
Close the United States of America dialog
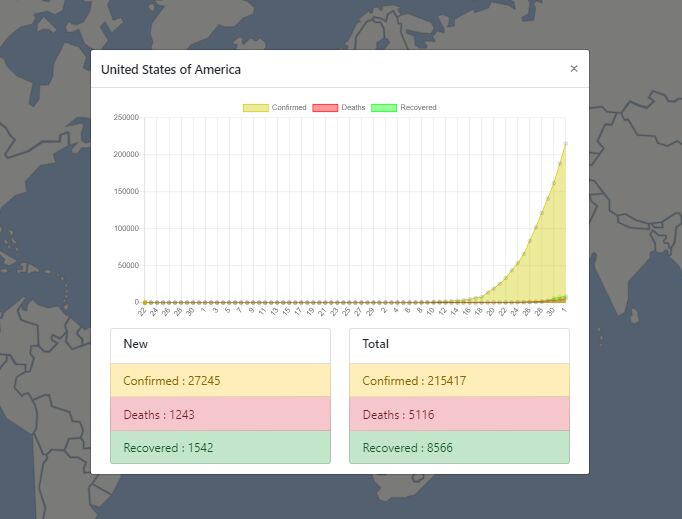point(574,69)
